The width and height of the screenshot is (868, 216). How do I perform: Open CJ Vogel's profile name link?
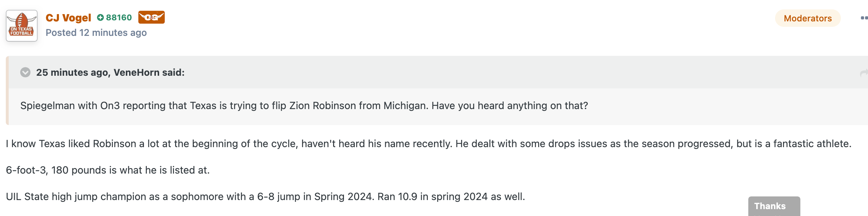[68, 17]
